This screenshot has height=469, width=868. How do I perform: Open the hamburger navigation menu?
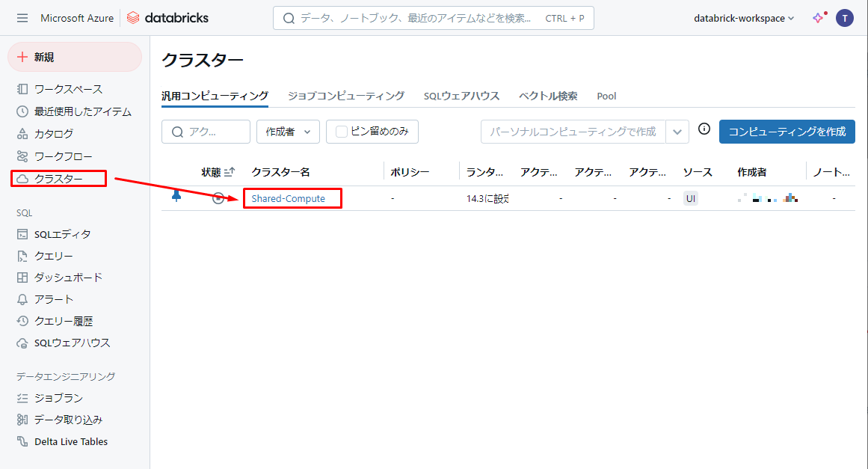[x=22, y=18]
